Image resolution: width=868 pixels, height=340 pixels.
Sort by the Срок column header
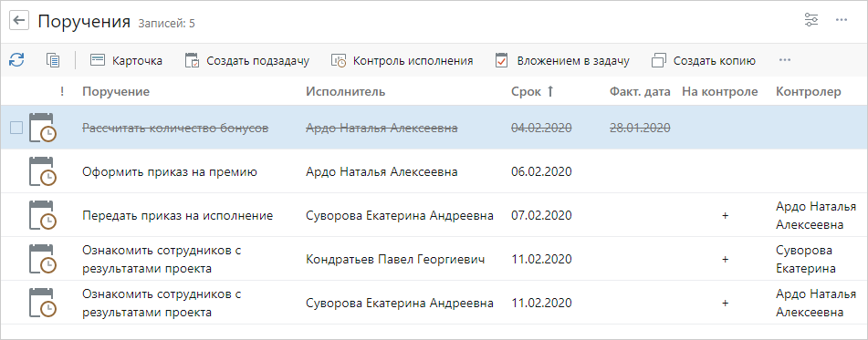(x=532, y=92)
